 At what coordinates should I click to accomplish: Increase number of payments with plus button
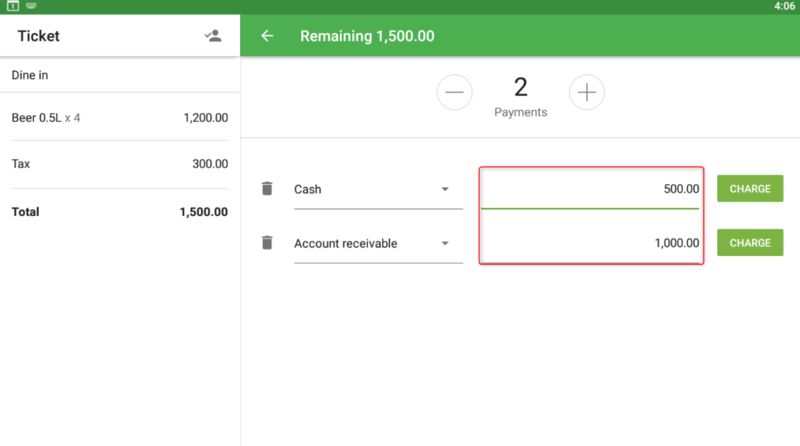pos(587,93)
